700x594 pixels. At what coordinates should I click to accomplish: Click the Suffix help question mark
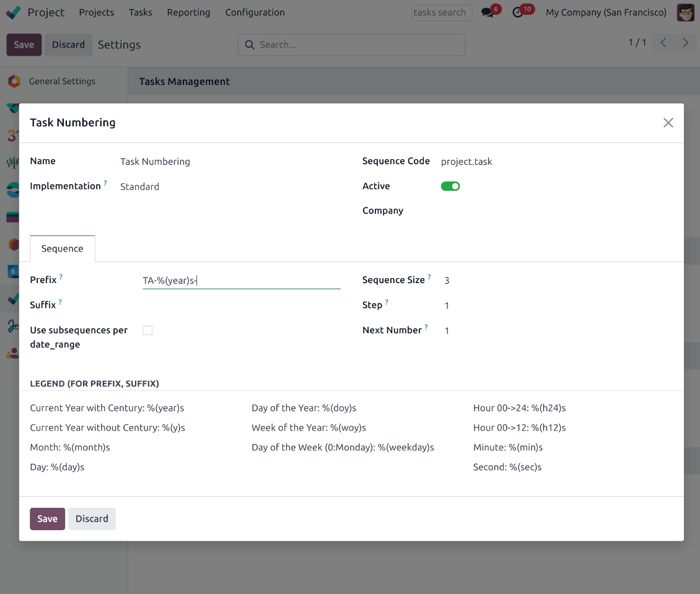click(60, 302)
